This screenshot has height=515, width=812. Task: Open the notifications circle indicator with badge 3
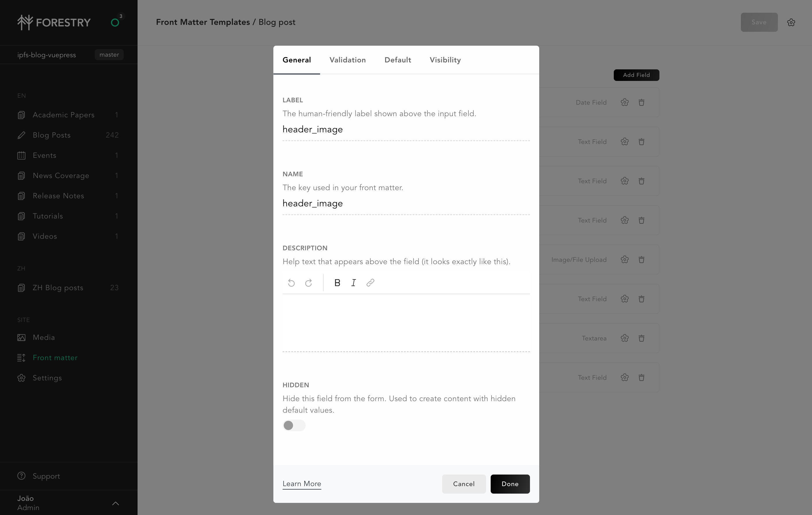click(x=115, y=22)
